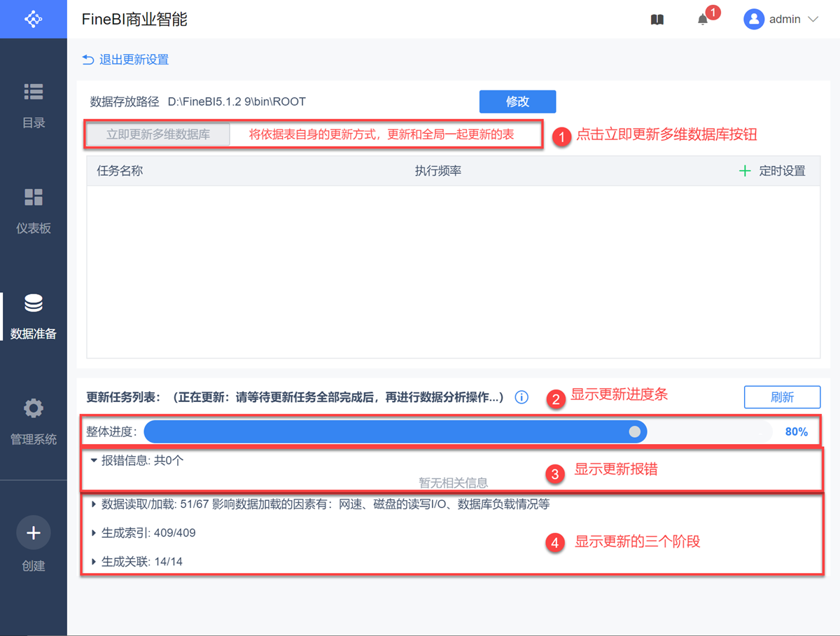The image size is (840, 636).
Task: Open the 管理系统 management section
Action: click(34, 422)
